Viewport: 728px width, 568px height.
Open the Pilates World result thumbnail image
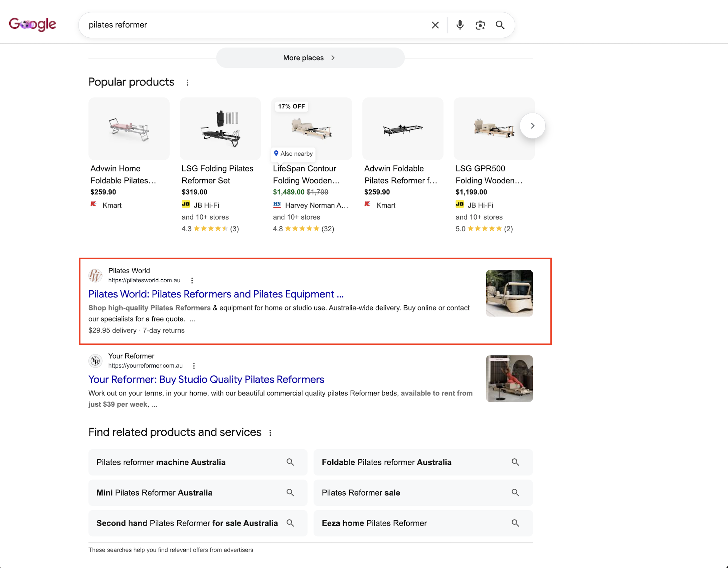(x=509, y=293)
